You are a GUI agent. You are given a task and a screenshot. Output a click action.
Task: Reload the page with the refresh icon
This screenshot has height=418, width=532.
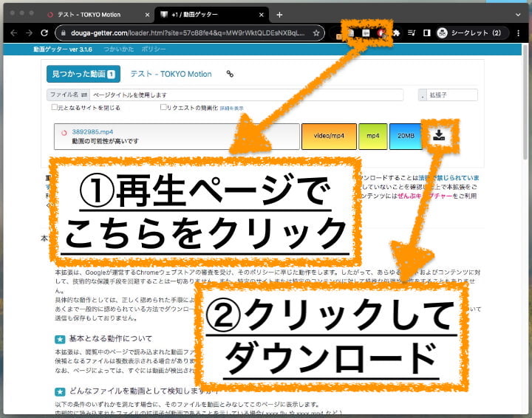(x=44, y=33)
